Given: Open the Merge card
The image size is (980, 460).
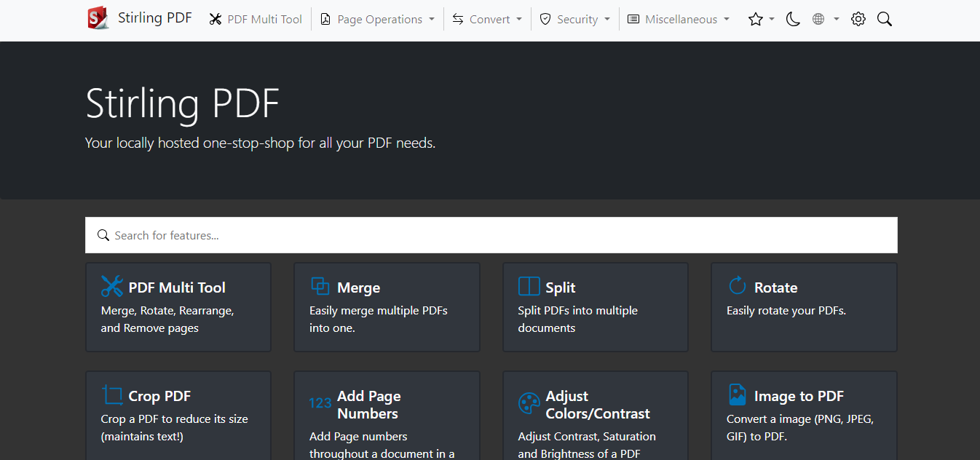Looking at the screenshot, I should click(x=387, y=307).
